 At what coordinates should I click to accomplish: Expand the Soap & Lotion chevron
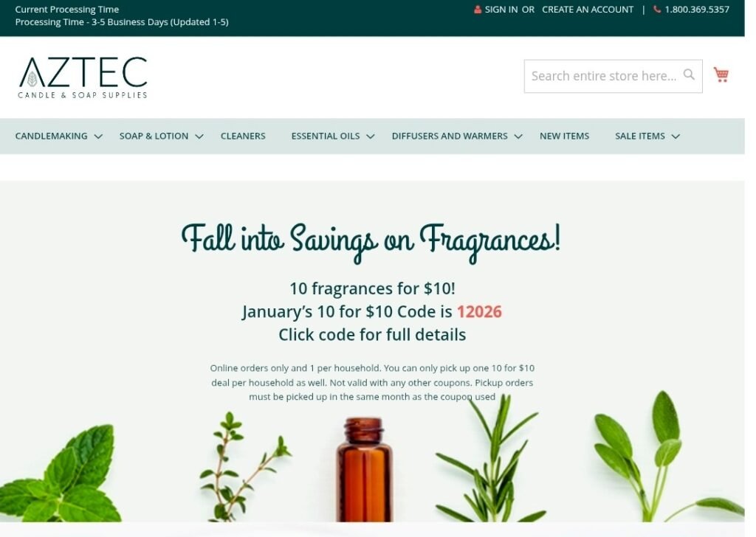pos(199,136)
